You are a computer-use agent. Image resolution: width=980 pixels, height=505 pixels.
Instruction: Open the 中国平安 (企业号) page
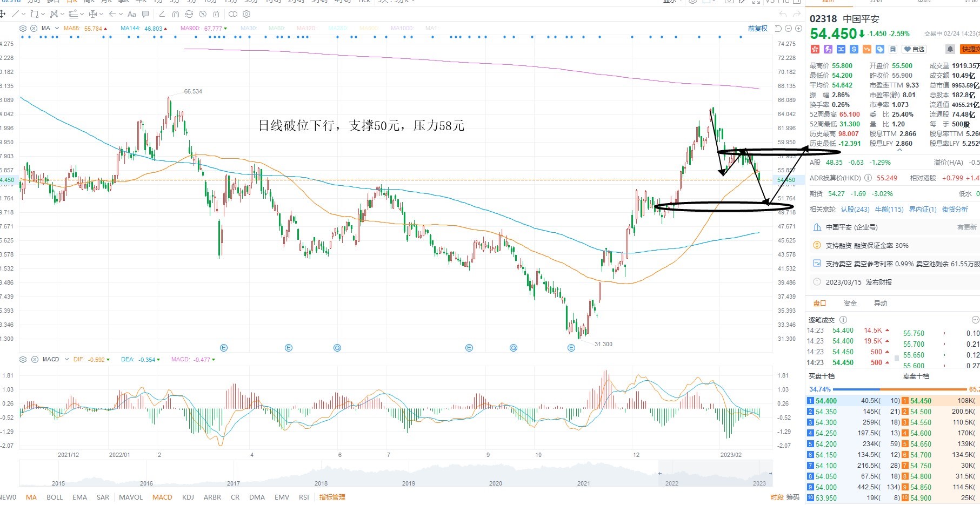(852, 227)
